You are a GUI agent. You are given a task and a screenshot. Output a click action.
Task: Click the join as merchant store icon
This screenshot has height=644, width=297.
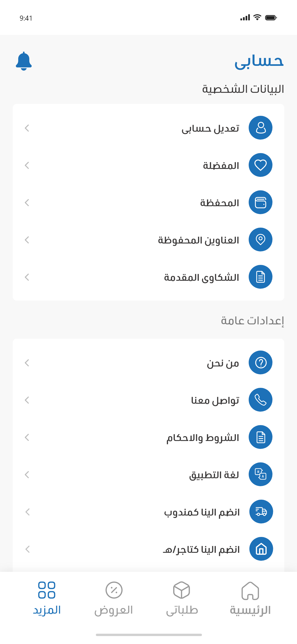coord(261,549)
